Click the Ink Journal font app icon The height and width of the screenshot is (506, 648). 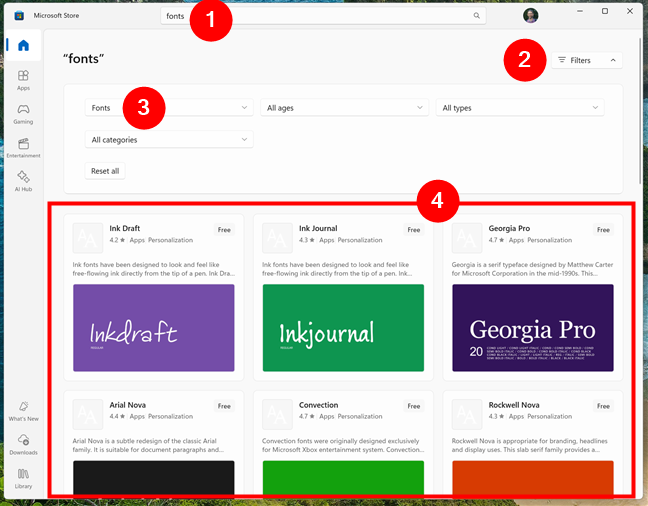tap(277, 238)
